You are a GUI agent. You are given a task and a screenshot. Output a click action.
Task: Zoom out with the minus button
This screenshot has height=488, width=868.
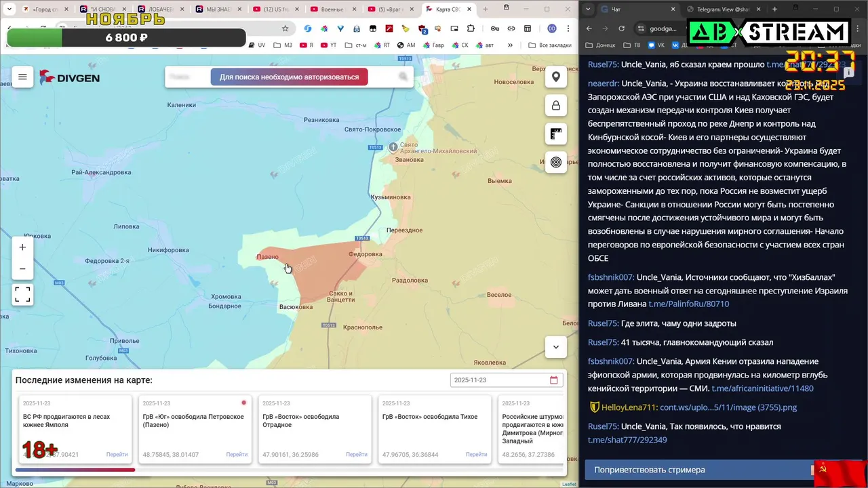tap(22, 268)
